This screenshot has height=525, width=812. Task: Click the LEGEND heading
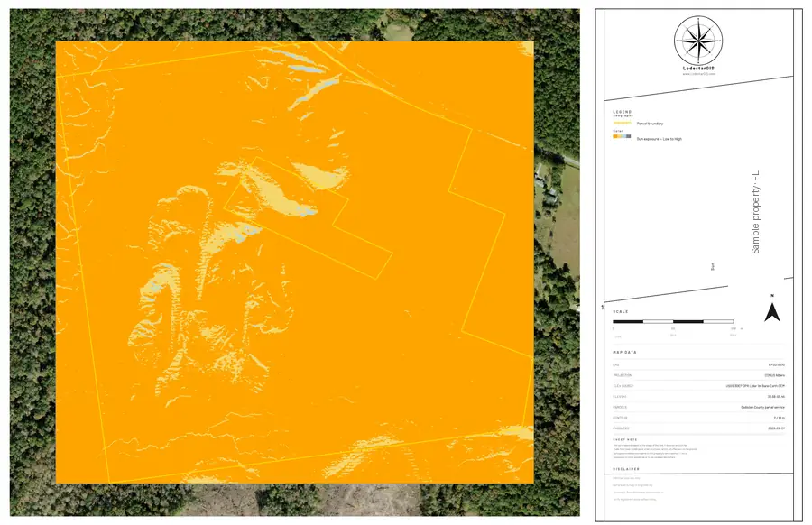pos(623,112)
